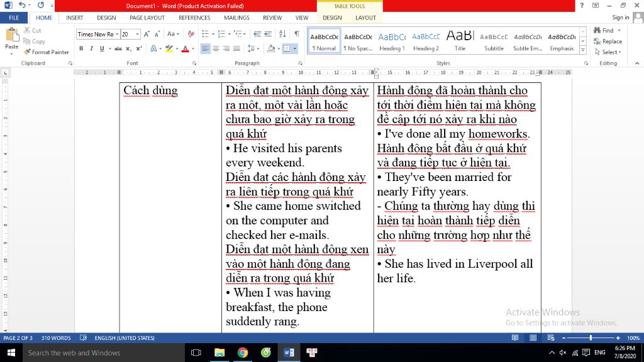The height and width of the screenshot is (362, 644).
Task: Toggle Superscript formatting
Action: (x=139, y=48)
